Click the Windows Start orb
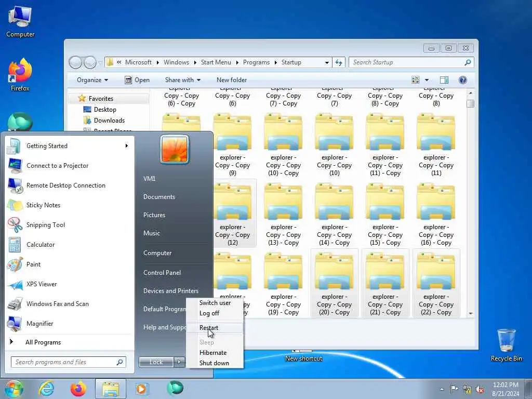This screenshot has width=532, height=399. pos(14,389)
